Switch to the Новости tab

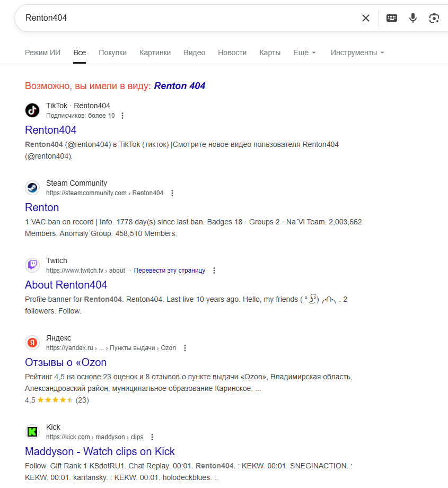pos(232,53)
